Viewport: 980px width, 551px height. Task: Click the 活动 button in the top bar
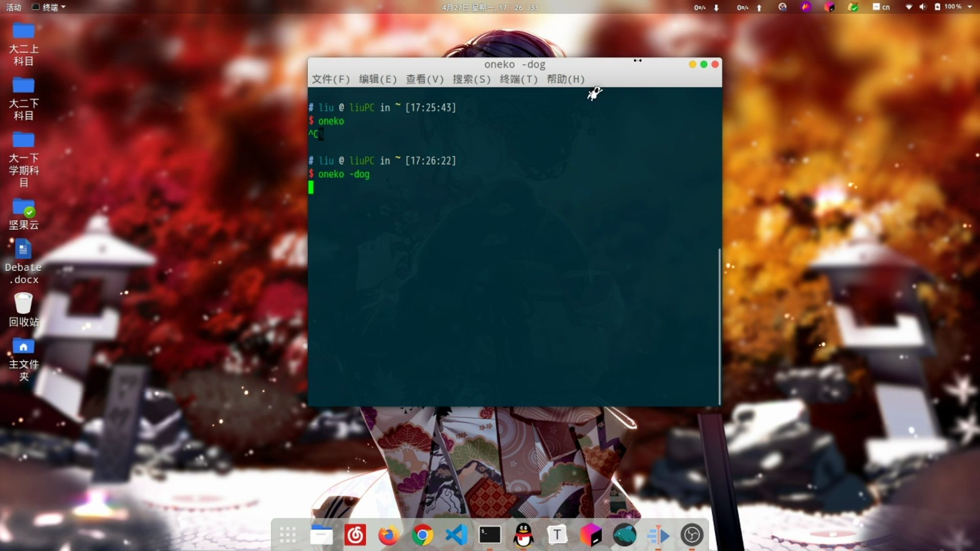pyautogui.click(x=14, y=7)
